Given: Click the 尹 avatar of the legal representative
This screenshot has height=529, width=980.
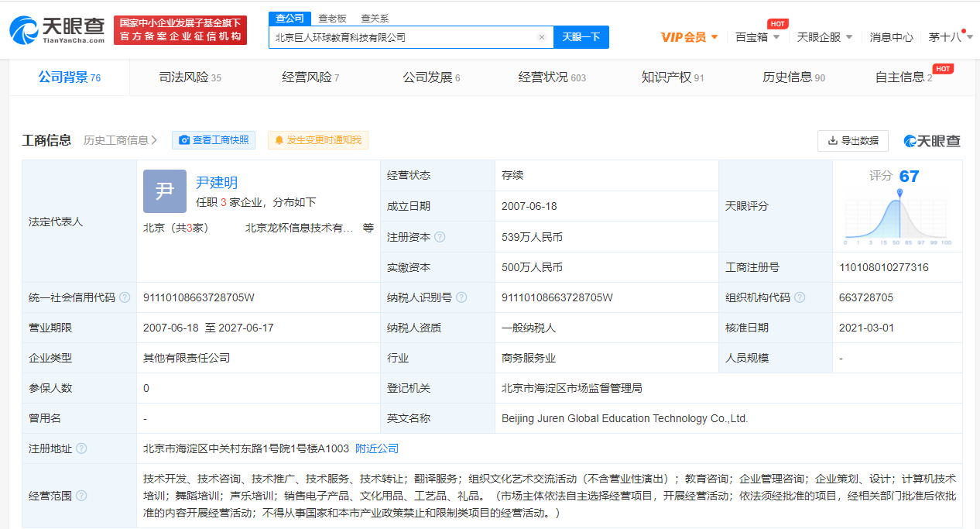Looking at the screenshot, I should [x=165, y=191].
